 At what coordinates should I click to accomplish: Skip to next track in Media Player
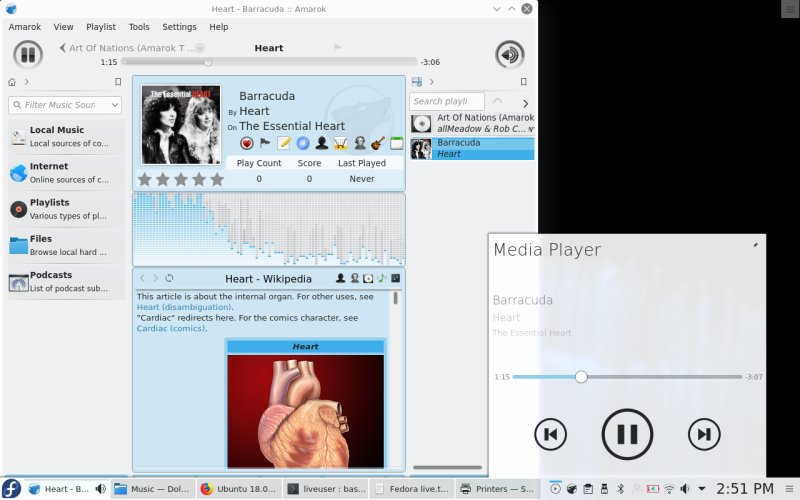(704, 434)
